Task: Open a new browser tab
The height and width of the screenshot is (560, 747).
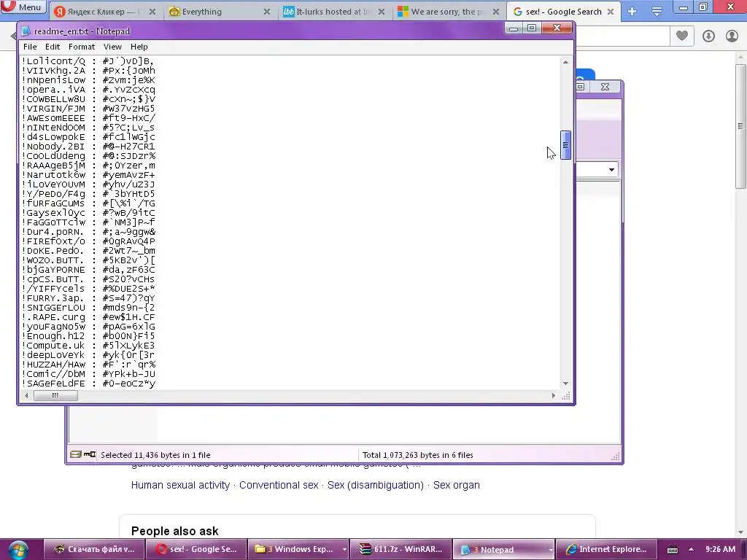Action: (632, 12)
